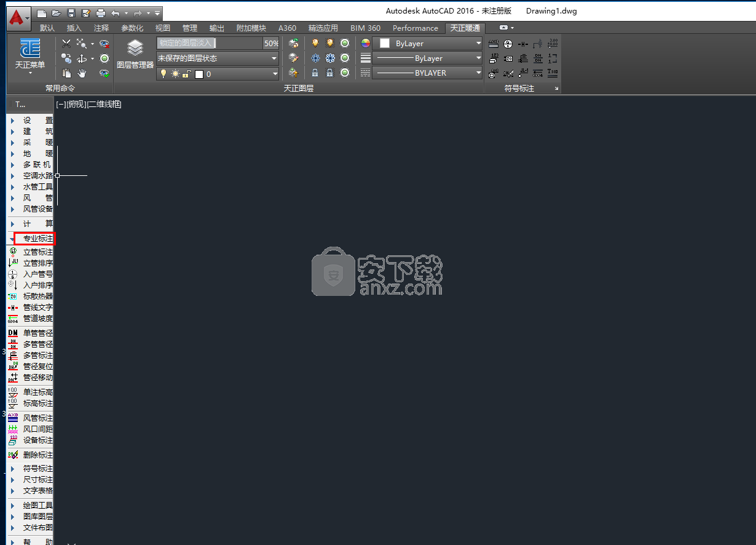Activate the pan hand tool icon
Image resolution: width=756 pixels, height=545 pixels.
coord(82,73)
